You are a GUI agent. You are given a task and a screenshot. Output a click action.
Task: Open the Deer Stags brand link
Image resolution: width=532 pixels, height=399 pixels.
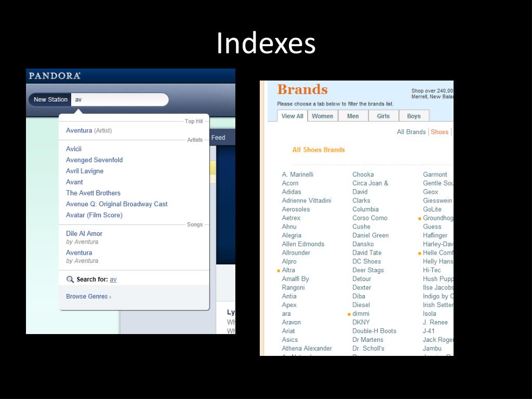368,270
